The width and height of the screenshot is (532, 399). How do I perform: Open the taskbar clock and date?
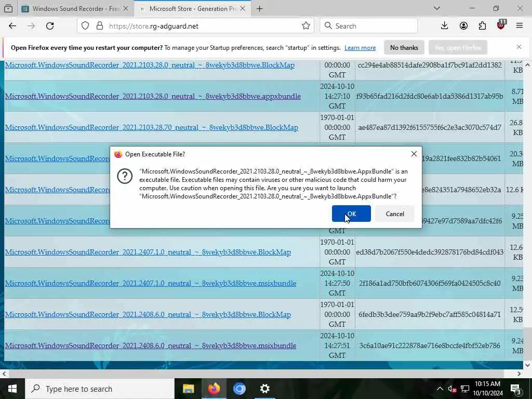click(487, 389)
